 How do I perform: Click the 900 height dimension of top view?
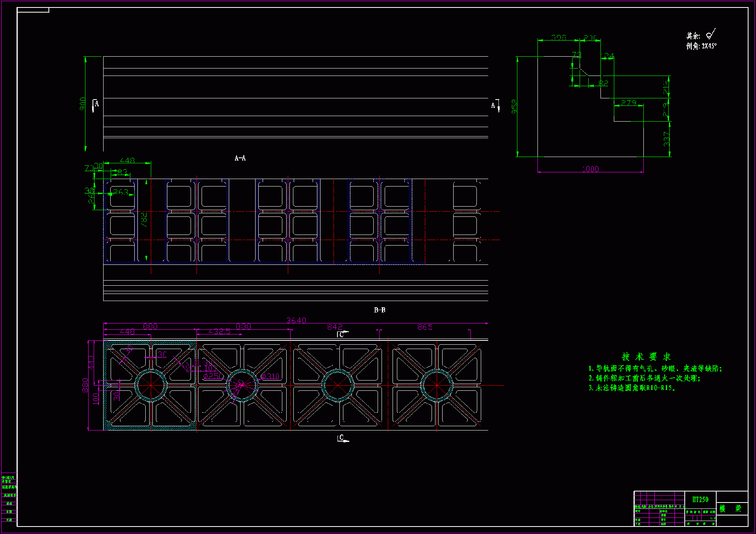point(83,103)
